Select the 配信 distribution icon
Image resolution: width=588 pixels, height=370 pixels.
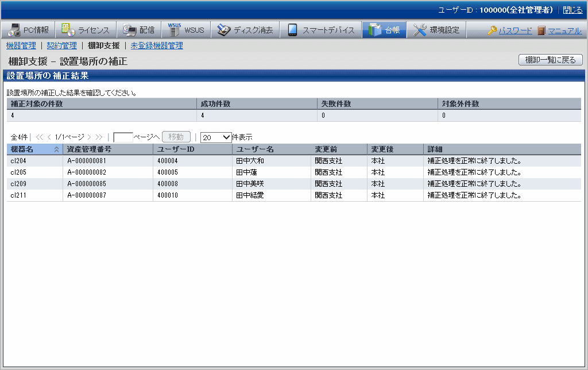(129, 30)
